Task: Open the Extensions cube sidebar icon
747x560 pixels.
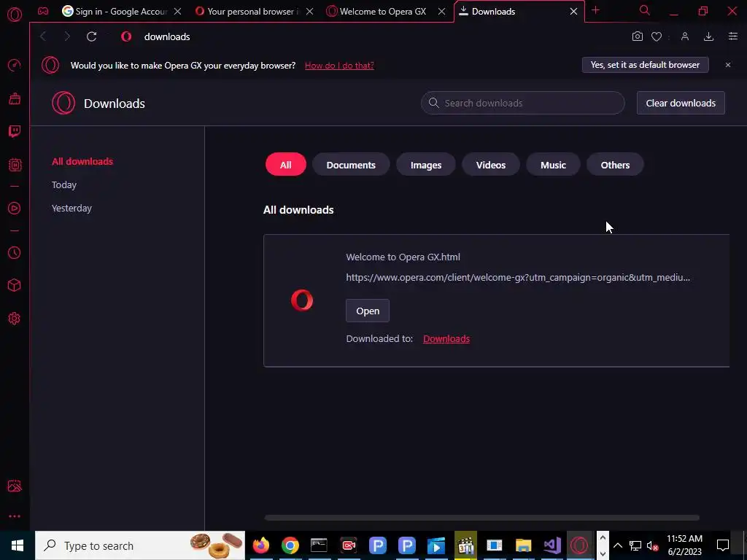Action: (15, 285)
